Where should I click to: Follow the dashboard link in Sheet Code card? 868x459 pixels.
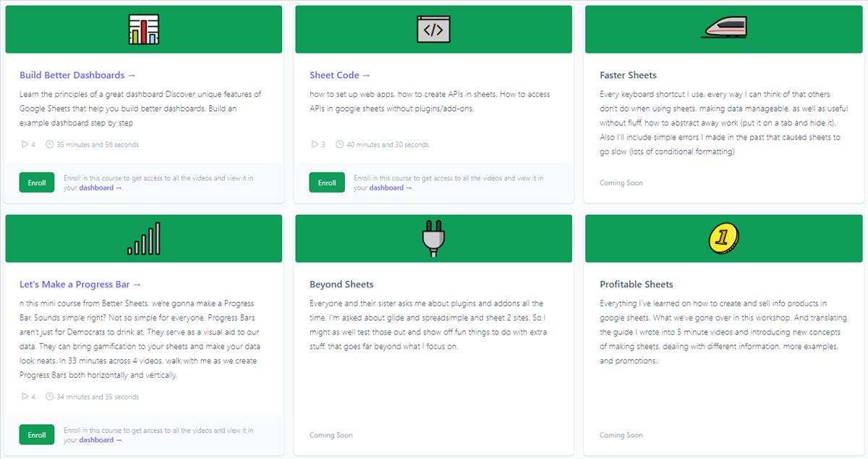[x=391, y=188]
